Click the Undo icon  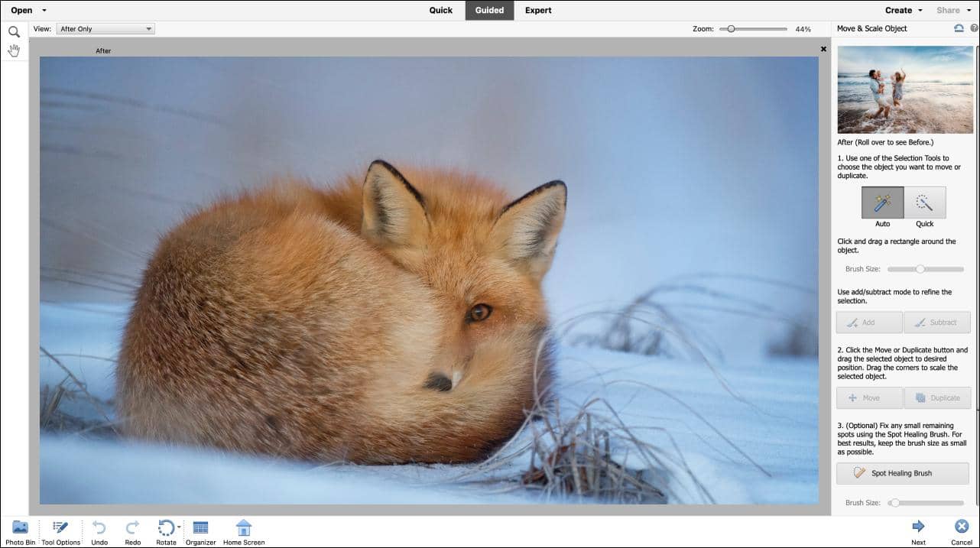(99, 527)
